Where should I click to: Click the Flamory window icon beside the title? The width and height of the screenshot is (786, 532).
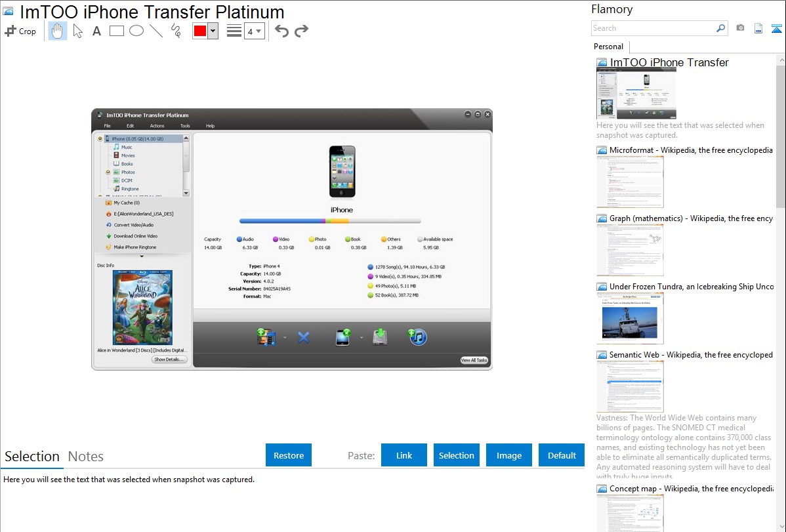tap(8, 10)
